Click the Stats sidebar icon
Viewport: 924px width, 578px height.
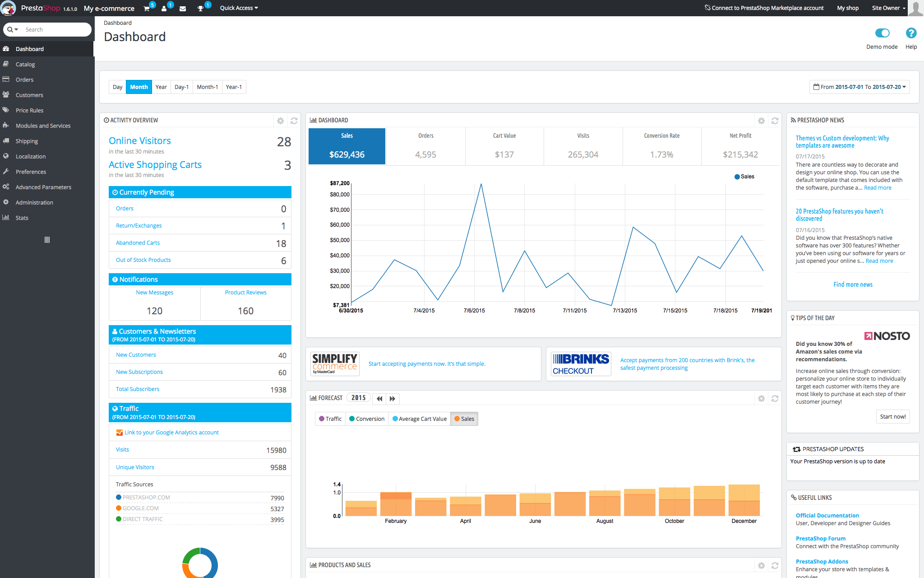(x=7, y=217)
